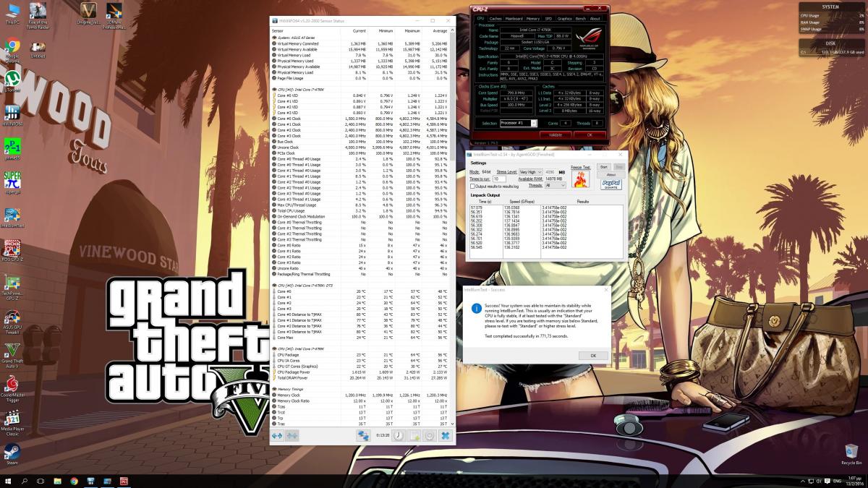Click HWiNFO expand sensors arrows button
This screenshot has width=868, height=488.
277,436
